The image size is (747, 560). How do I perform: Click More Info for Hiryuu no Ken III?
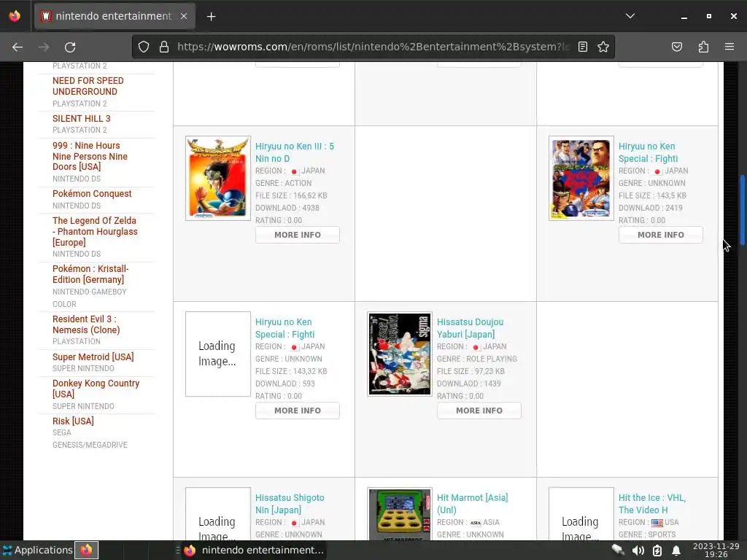[298, 235]
